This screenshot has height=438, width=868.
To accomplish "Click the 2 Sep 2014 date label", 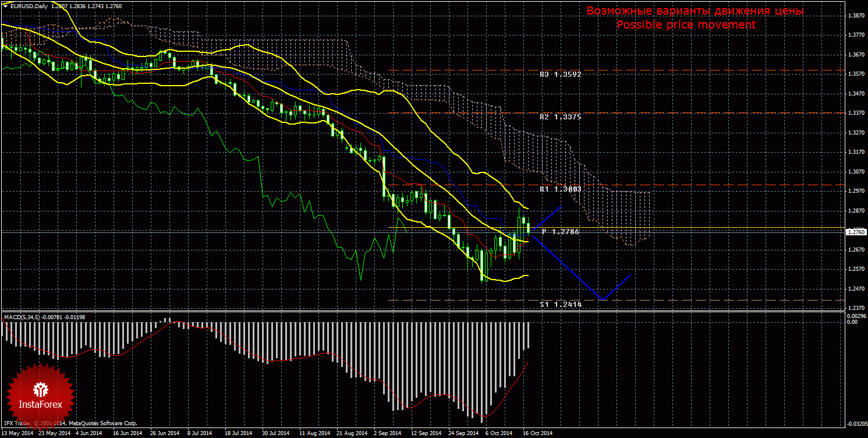I will pyautogui.click(x=387, y=433).
